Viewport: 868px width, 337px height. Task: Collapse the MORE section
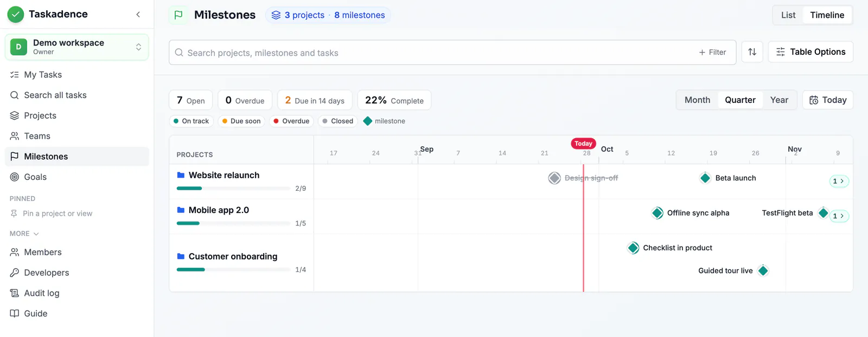[24, 234]
